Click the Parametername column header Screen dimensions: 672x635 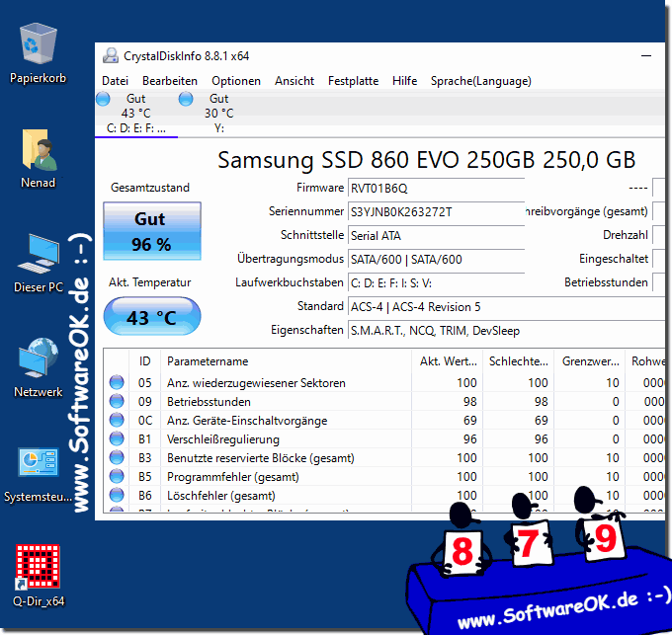286,361
